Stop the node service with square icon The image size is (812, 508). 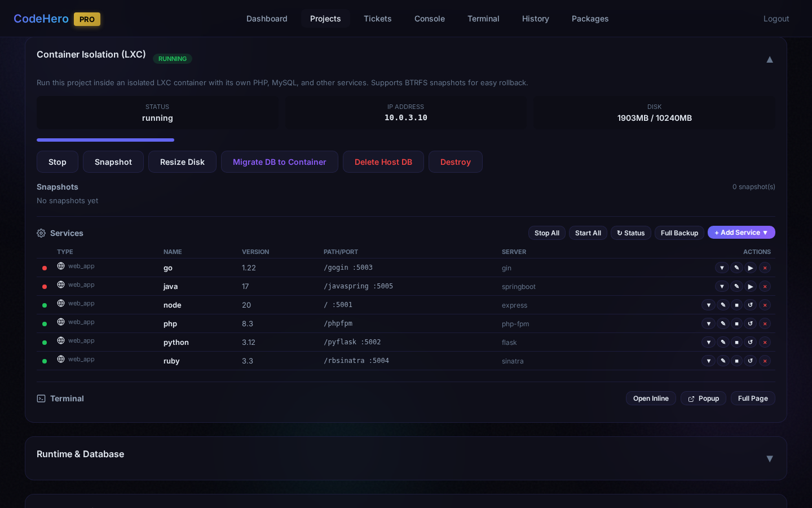coord(736,305)
